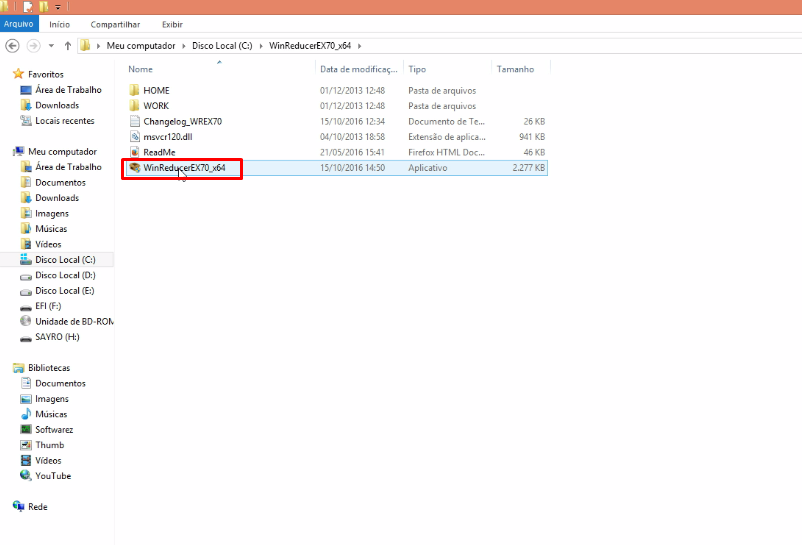Switch to the Início ribbon tab
The height and width of the screenshot is (545, 802).
point(59,25)
